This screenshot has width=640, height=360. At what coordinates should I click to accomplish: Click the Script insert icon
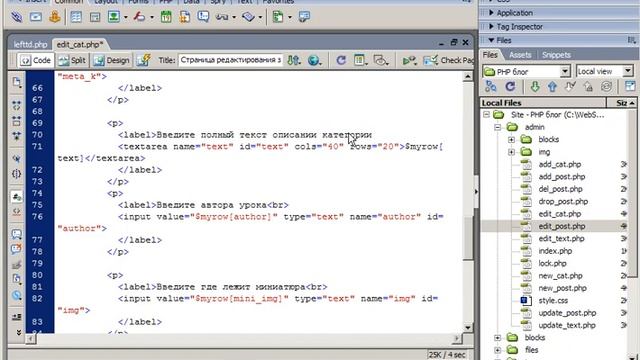coord(248,17)
